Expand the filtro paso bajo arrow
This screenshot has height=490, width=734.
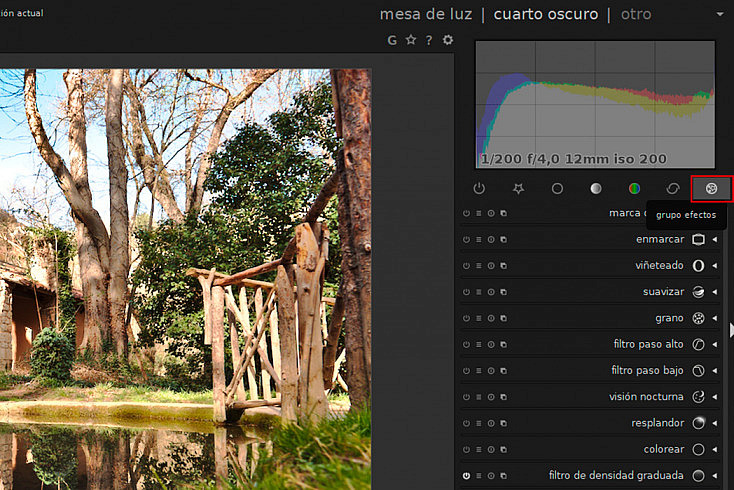click(x=715, y=370)
